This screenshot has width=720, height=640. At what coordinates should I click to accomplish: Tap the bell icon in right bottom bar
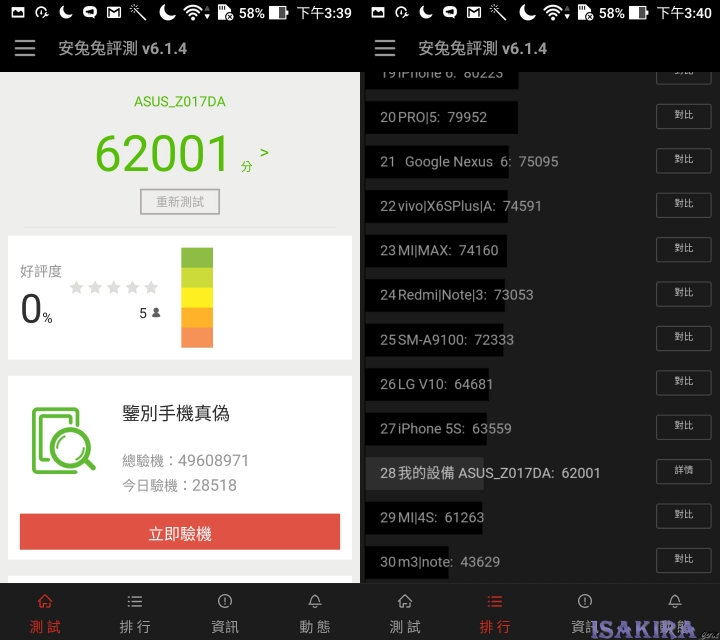pos(675,601)
